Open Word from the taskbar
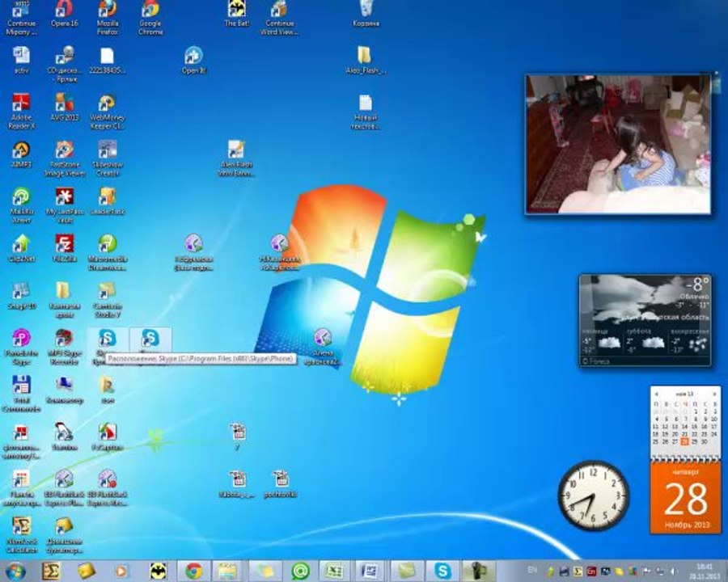Viewport: 728px width, 582px height. click(370, 571)
